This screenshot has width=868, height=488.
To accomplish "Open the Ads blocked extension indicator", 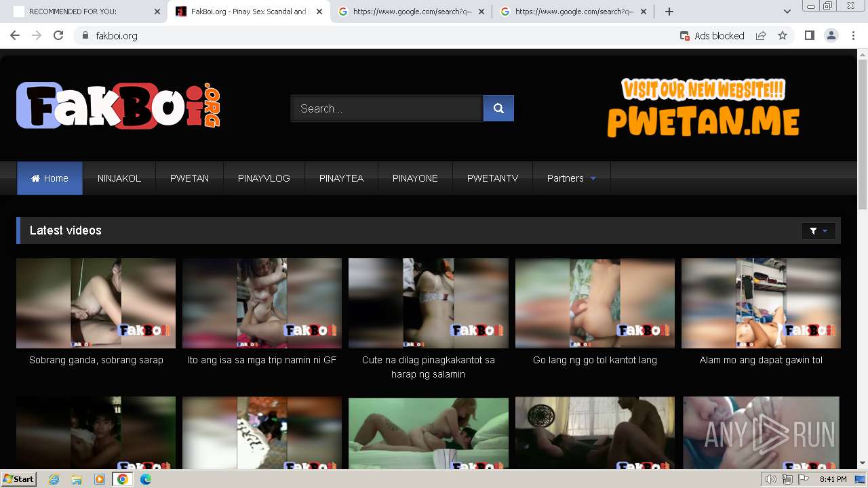I will click(x=712, y=36).
